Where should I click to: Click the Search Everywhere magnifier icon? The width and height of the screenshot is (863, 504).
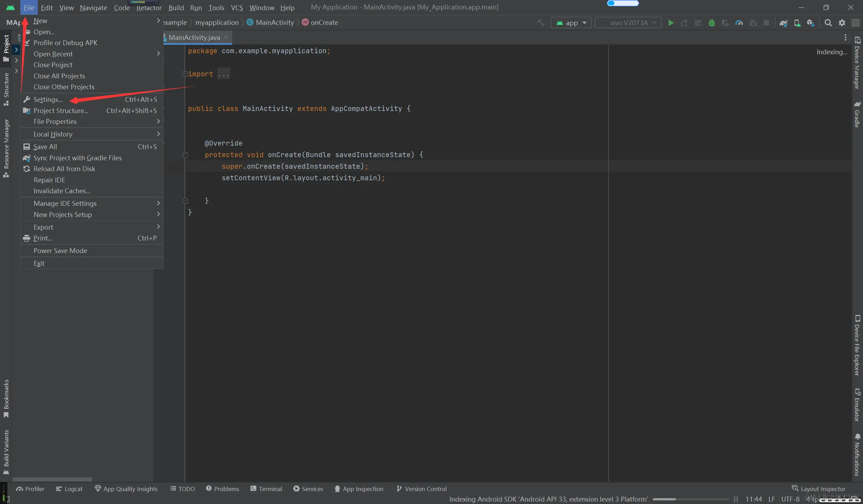[828, 23]
